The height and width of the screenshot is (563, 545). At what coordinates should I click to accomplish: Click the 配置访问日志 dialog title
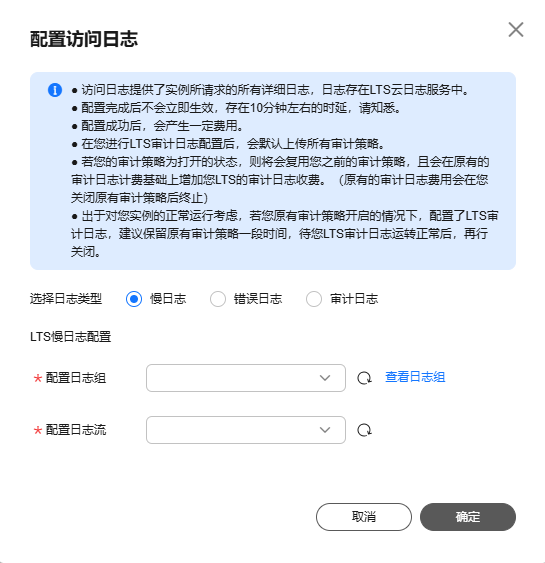pos(84,39)
